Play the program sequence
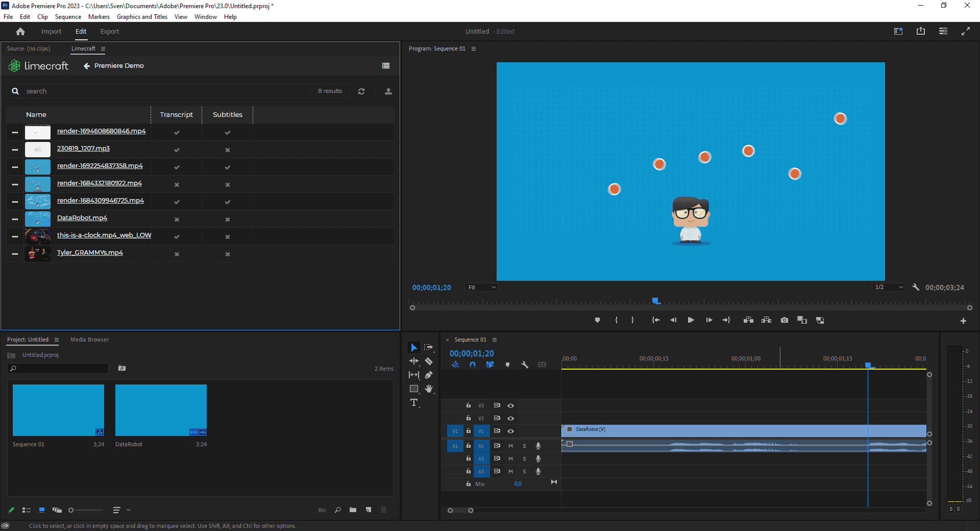980x531 pixels. (x=691, y=320)
